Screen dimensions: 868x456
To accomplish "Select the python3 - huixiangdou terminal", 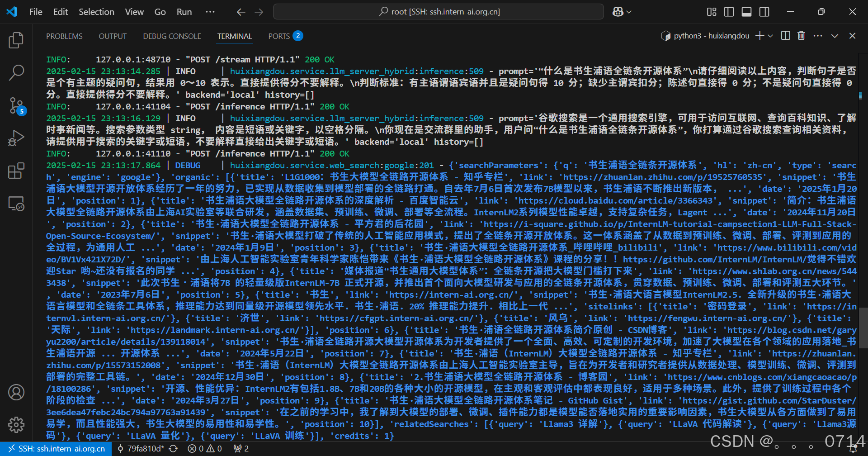I will coord(705,36).
